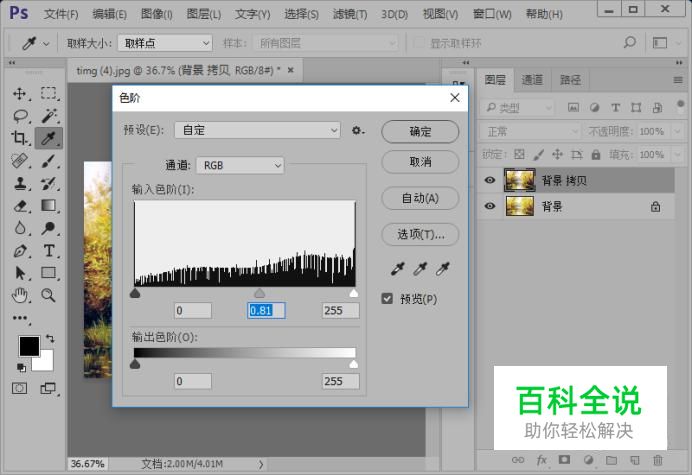Select the Move tool
Image resolution: width=692 pixels, height=475 pixels.
coord(20,94)
